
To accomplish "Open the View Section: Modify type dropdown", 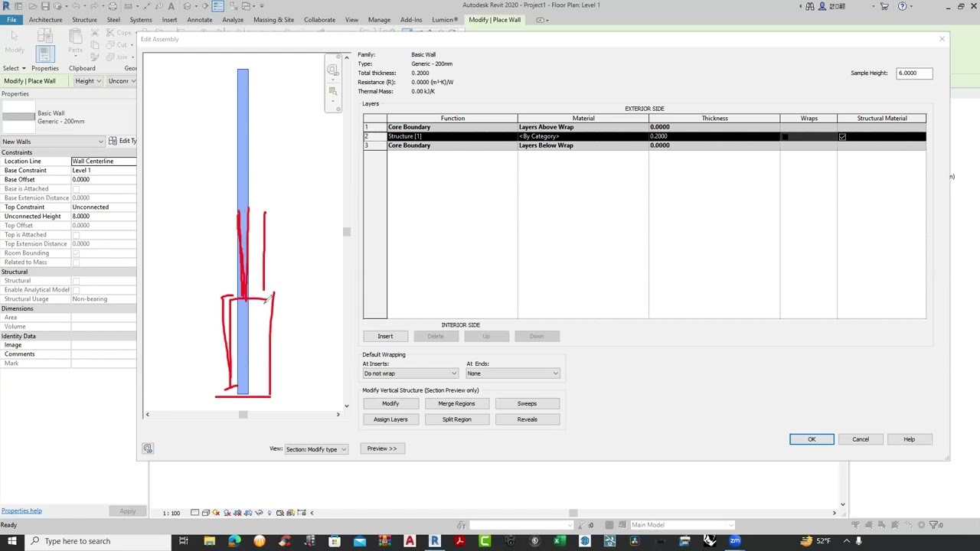I will pos(316,449).
